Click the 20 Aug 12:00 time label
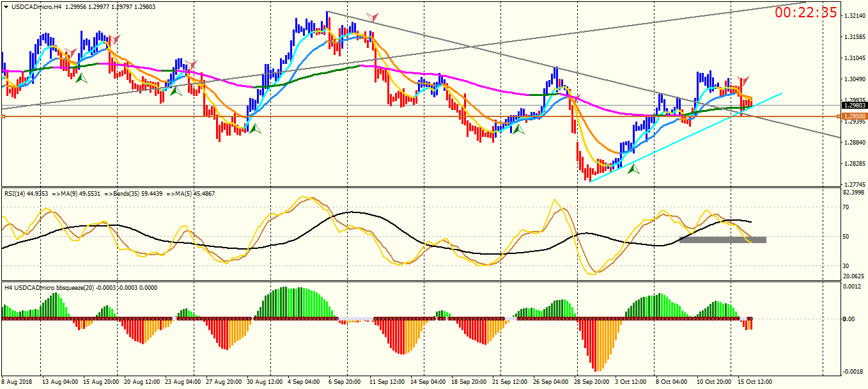Image resolution: width=868 pixels, height=389 pixels. point(143,382)
